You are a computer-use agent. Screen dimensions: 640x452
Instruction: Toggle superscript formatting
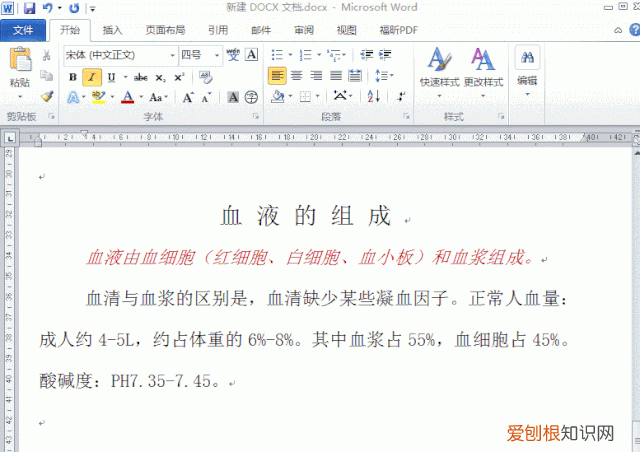[180, 77]
